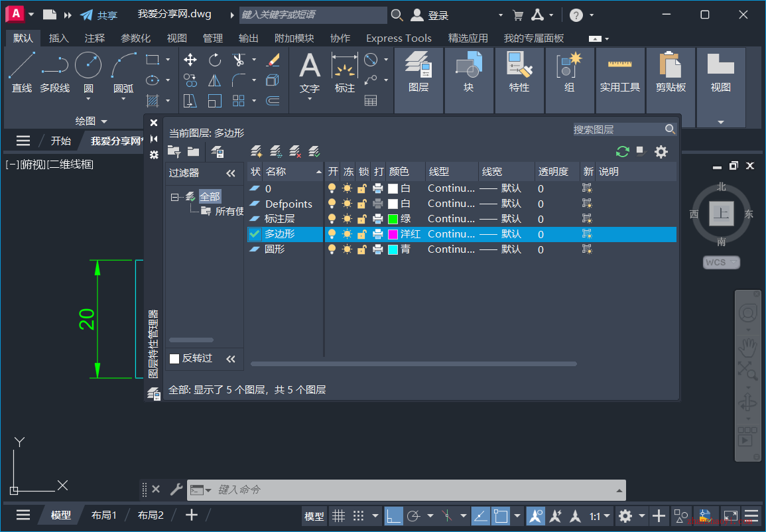766x532 pixels.
Task: Lock the Defpoints layer
Action: (363, 204)
